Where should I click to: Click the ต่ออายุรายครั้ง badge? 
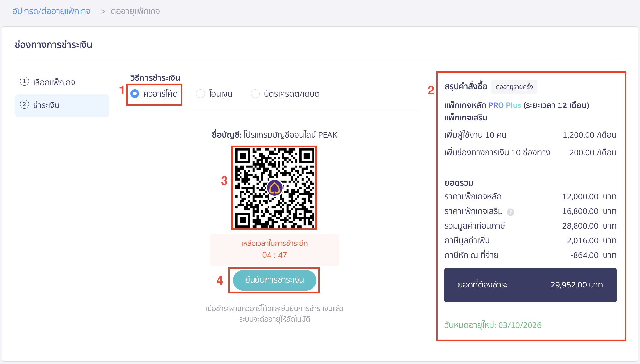514,87
